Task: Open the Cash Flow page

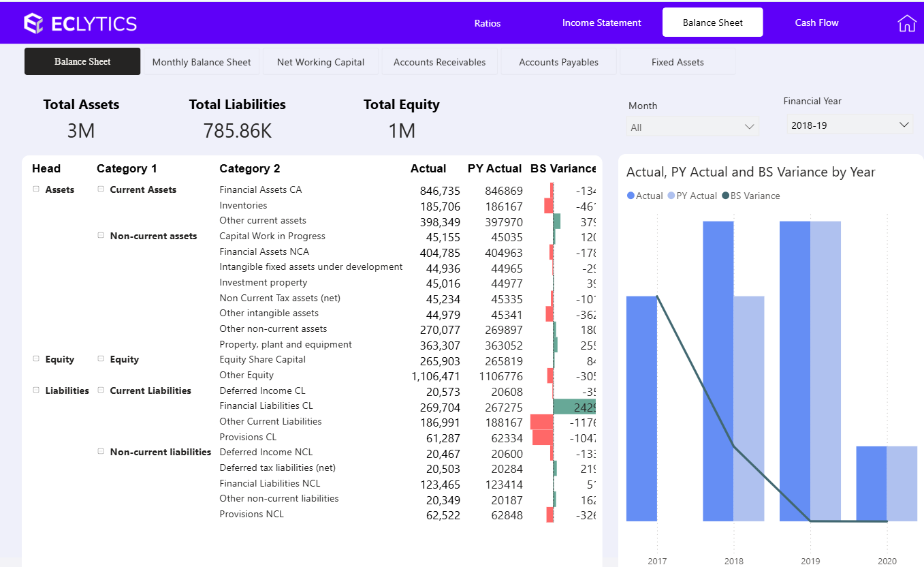Action: [x=816, y=22]
